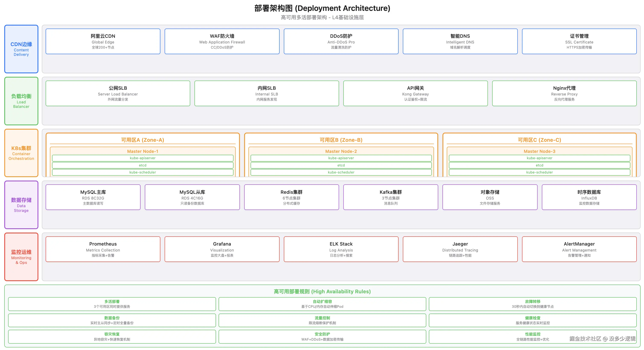Select the Nginx代理 Reverse Proxy box
This screenshot has height=350, width=644.
coord(564,93)
